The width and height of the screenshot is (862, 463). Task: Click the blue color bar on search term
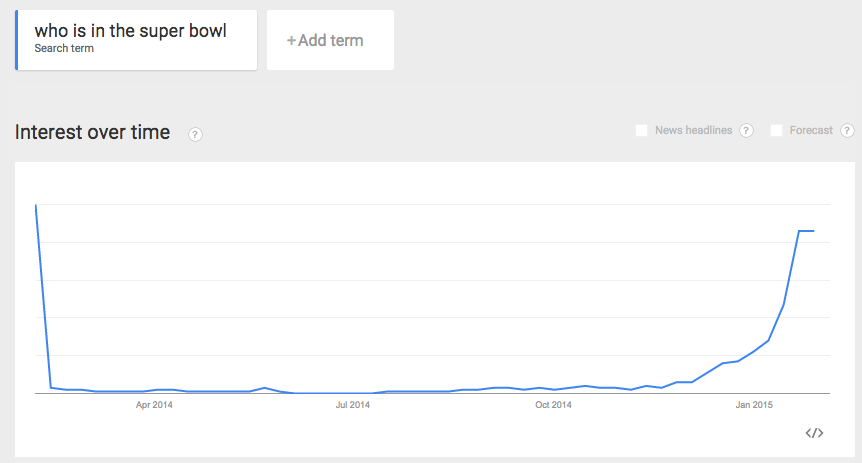click(17, 41)
